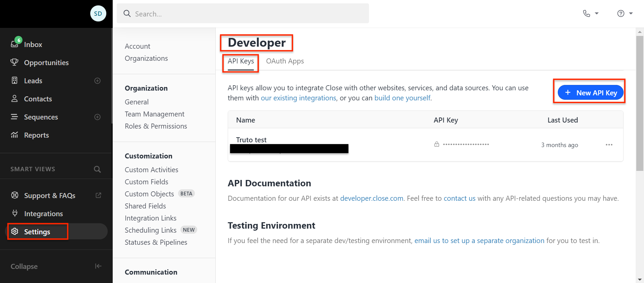Image resolution: width=644 pixels, height=283 pixels.
Task: Click the phone call icon
Action: click(x=586, y=13)
